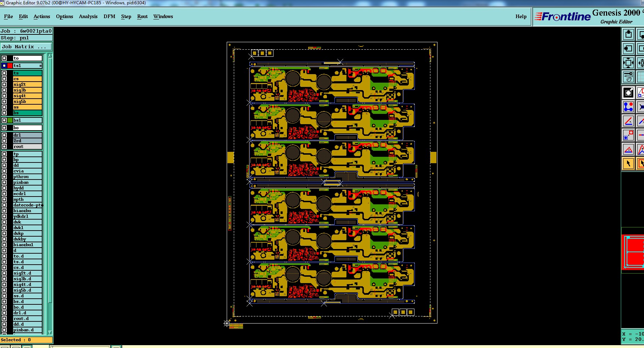This screenshot has height=348, width=644.
Task: Select the sig3b layer name
Action: tap(28, 90)
